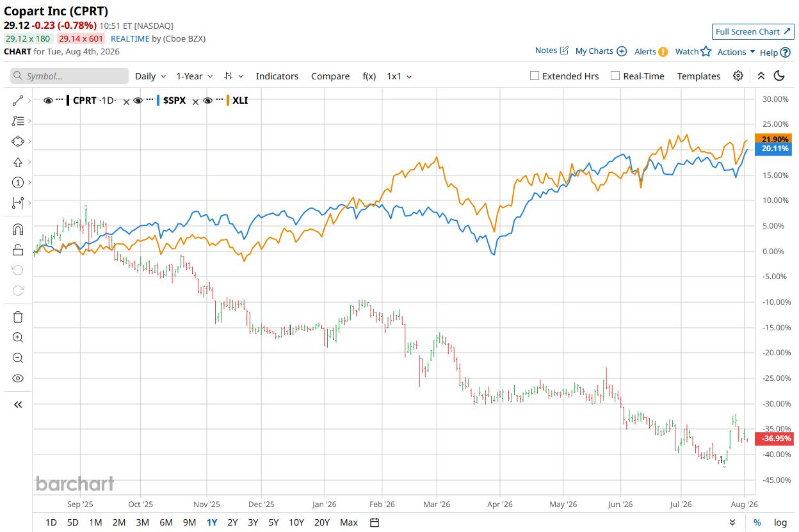799x532 pixels.
Task: Open My Charts link
Action: (601, 51)
